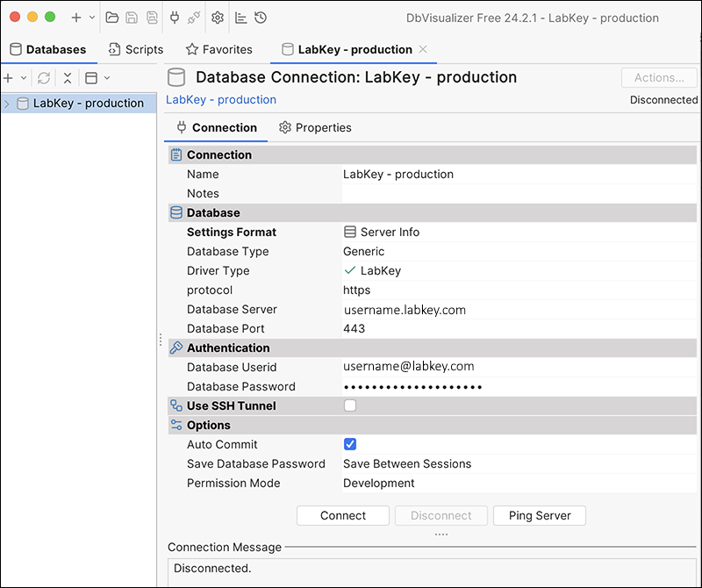
Task: Click the open folder icon in toolbar
Action: pos(112,18)
